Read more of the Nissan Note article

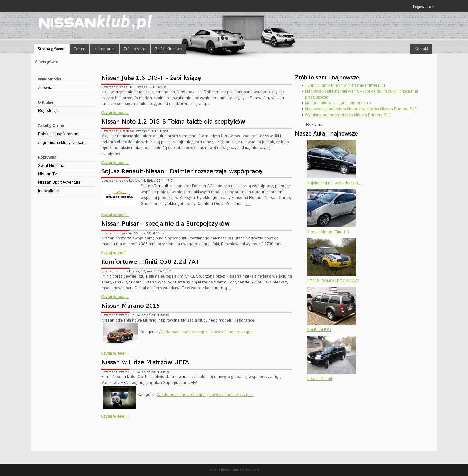[x=115, y=163]
